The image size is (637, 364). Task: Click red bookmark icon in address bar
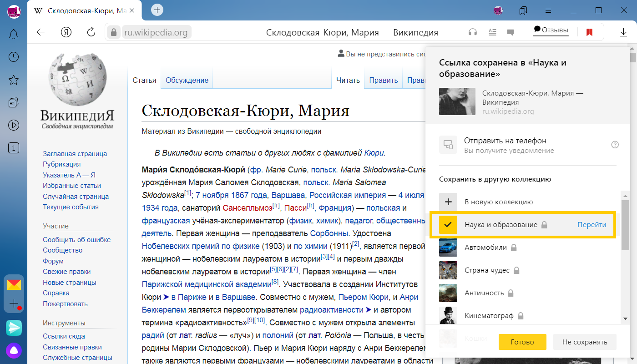589,32
